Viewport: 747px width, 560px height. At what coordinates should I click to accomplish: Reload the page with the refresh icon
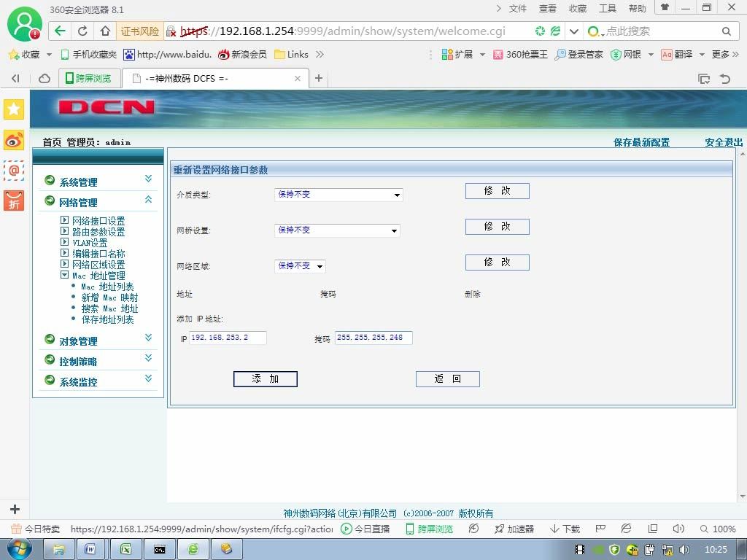pos(82,31)
